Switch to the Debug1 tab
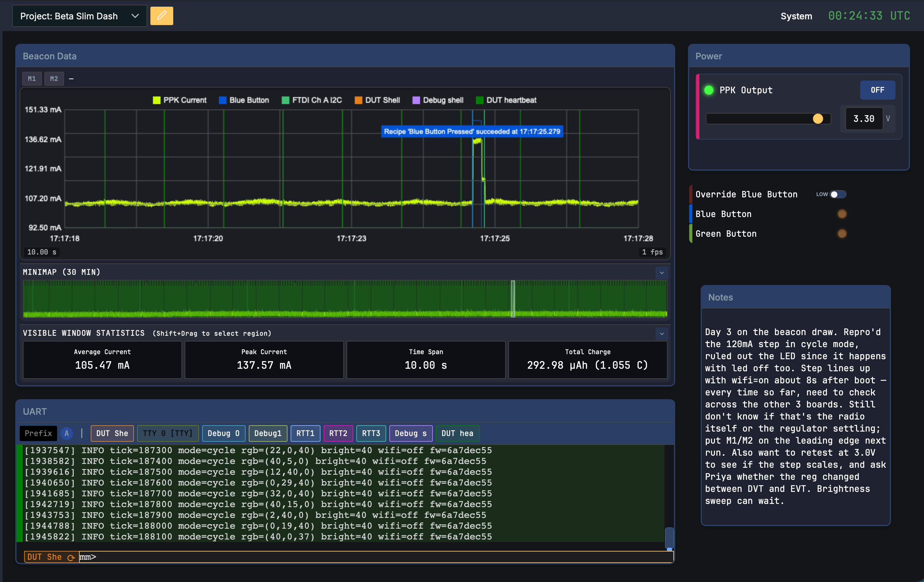The width and height of the screenshot is (924, 582). coord(268,433)
